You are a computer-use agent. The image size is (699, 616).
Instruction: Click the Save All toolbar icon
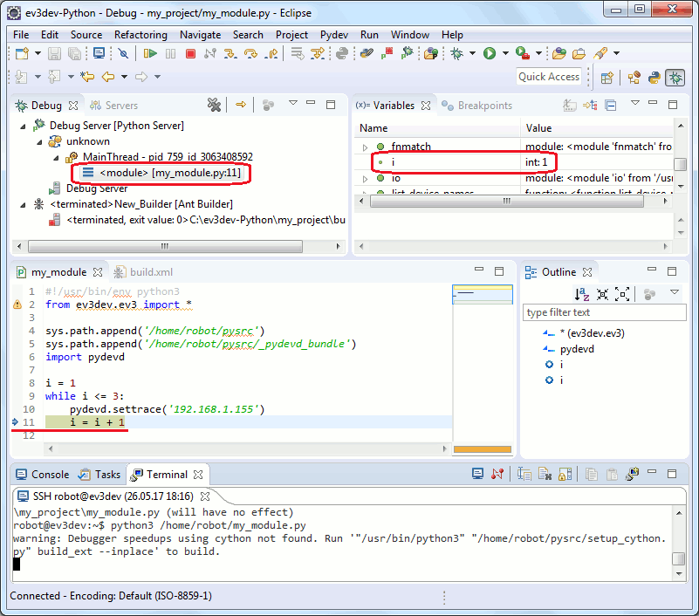[74, 53]
